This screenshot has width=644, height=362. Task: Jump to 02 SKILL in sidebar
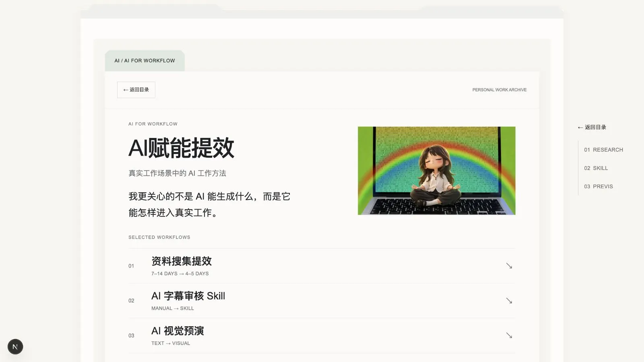[x=596, y=168]
